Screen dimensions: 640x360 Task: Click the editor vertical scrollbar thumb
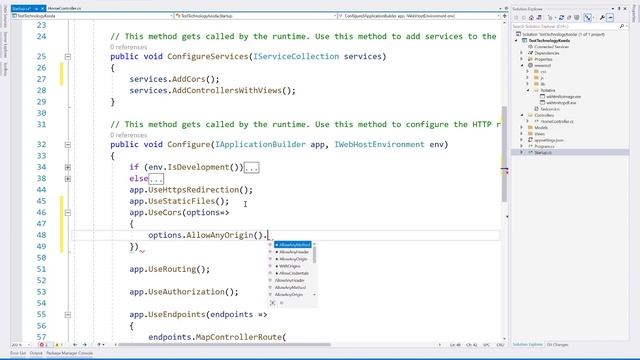[504, 154]
